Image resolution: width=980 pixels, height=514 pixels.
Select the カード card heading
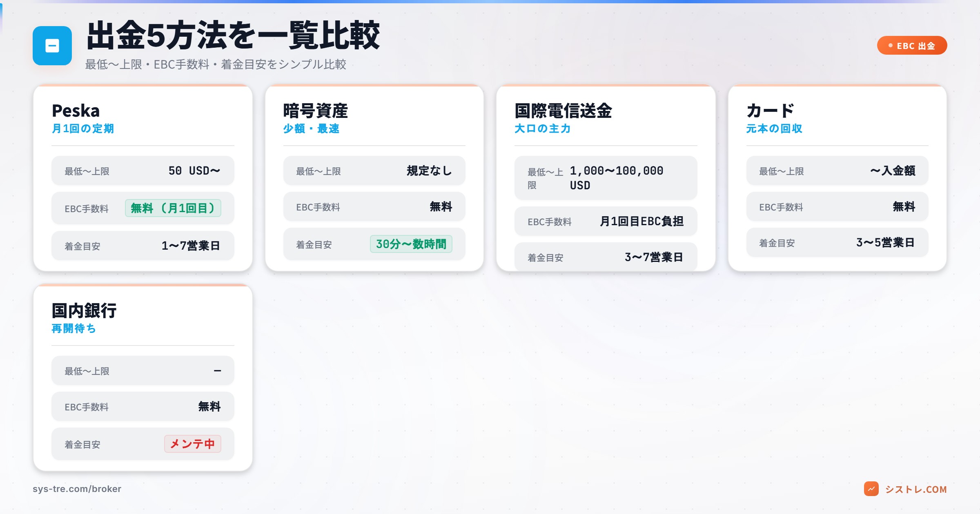[x=770, y=111]
